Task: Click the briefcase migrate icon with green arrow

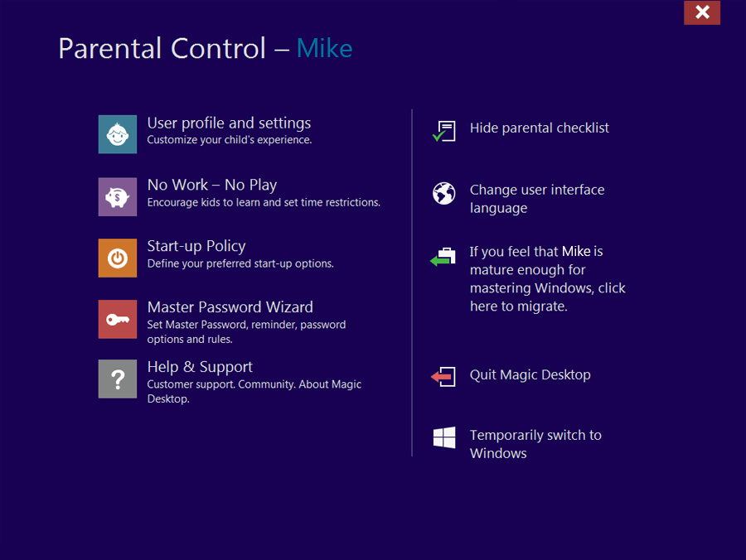Action: point(443,257)
